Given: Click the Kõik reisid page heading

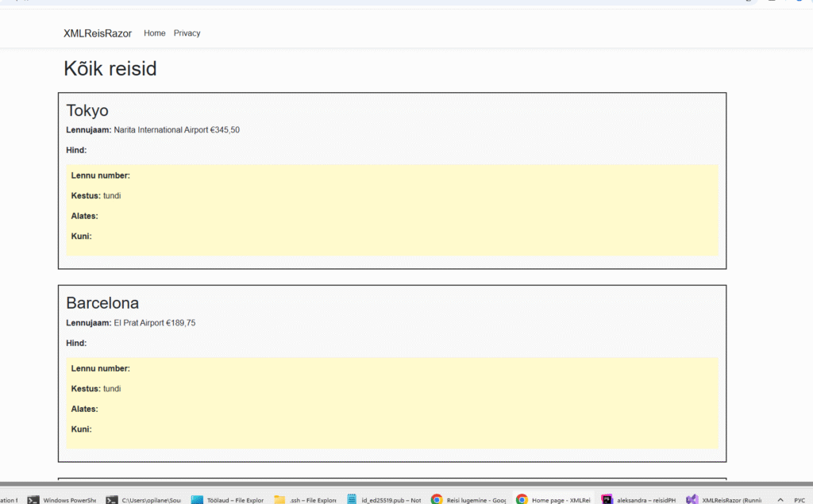Looking at the screenshot, I should click(110, 69).
